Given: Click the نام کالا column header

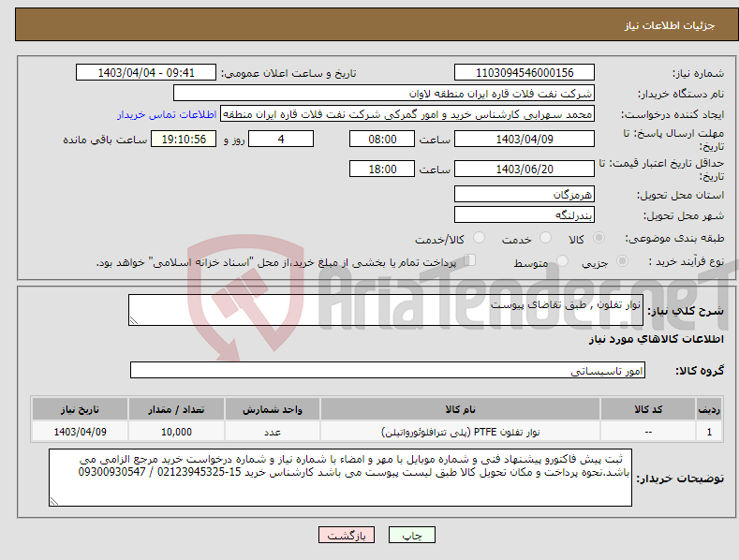Looking at the screenshot, I should [x=460, y=409].
